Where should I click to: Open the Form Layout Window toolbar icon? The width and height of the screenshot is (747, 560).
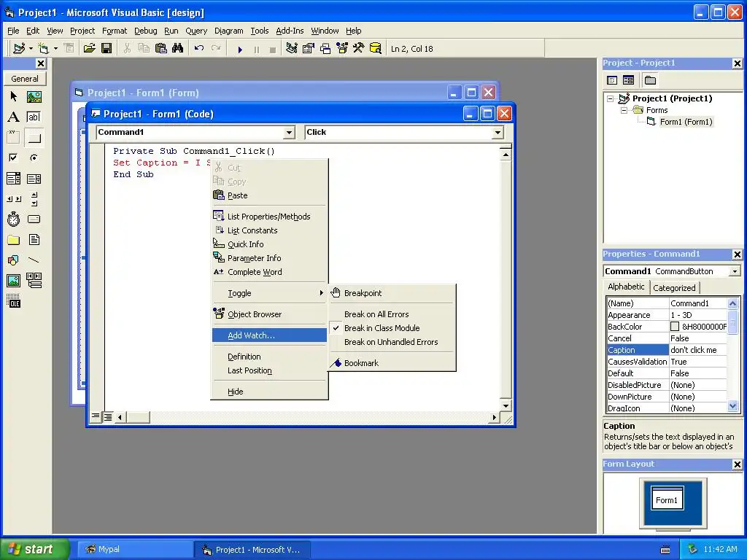tap(325, 49)
